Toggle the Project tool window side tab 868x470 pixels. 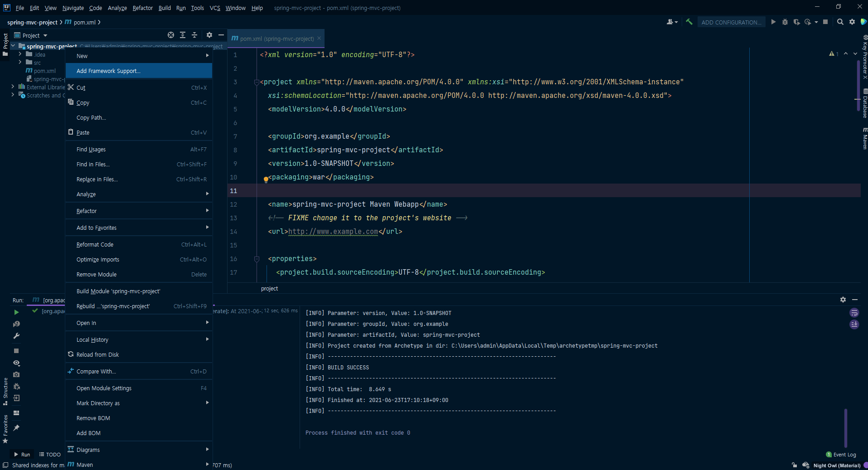(x=5, y=44)
